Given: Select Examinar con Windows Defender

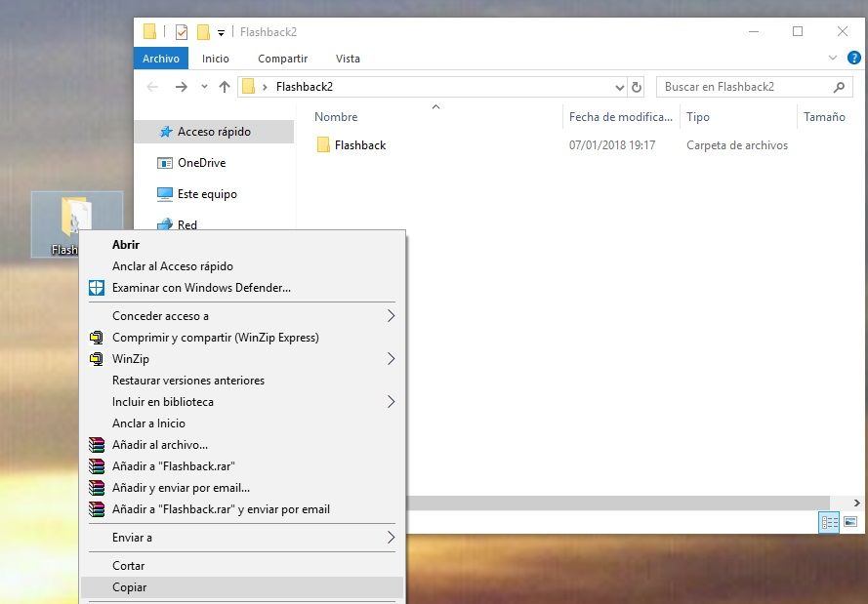Looking at the screenshot, I should [201, 288].
